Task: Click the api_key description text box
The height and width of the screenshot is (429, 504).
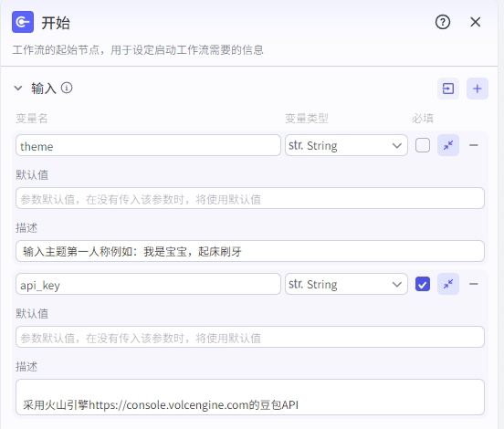Action: (x=250, y=397)
